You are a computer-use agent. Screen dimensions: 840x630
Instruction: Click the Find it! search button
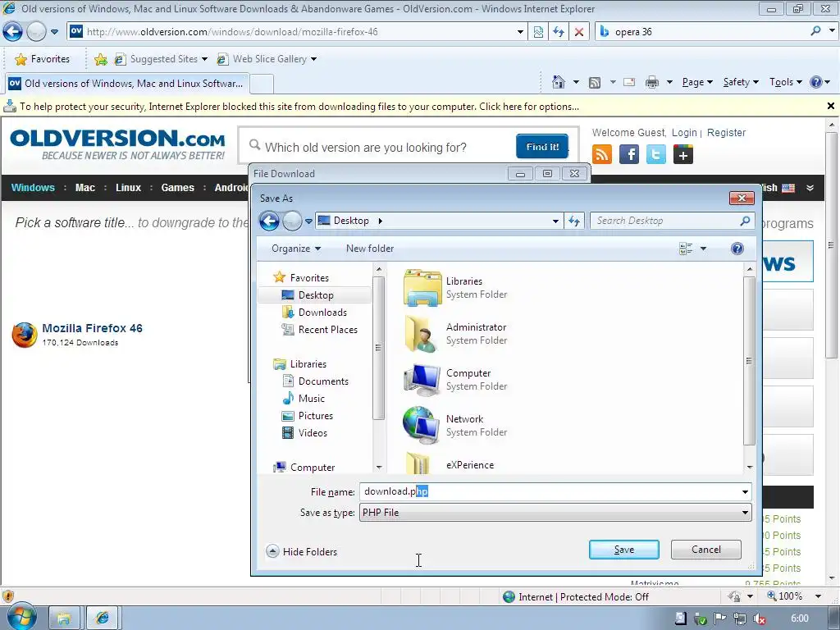[542, 147]
